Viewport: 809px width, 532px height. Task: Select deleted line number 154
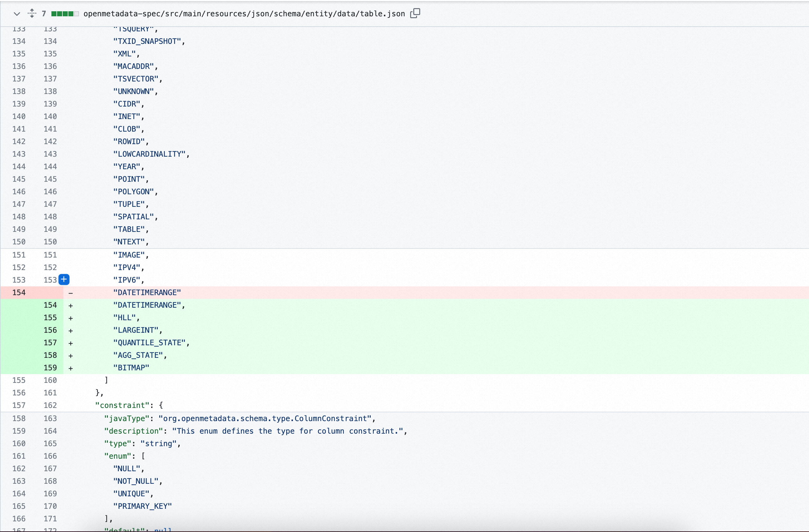pos(19,293)
